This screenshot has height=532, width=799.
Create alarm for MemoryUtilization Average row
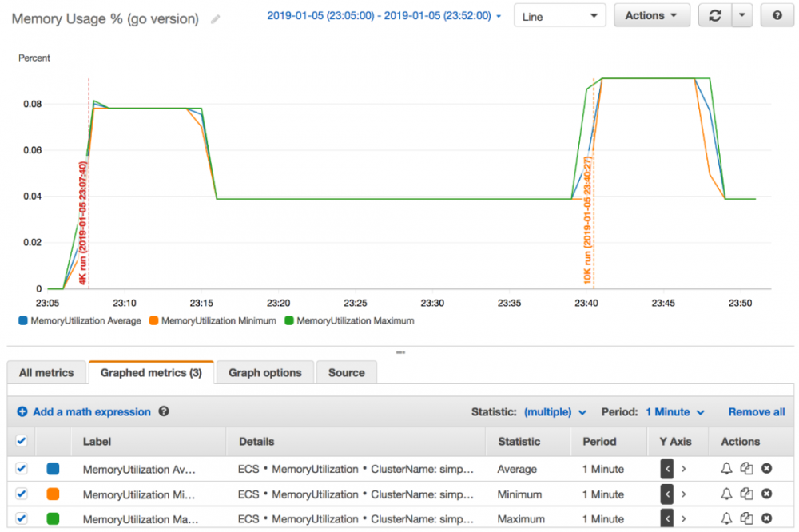(x=726, y=469)
